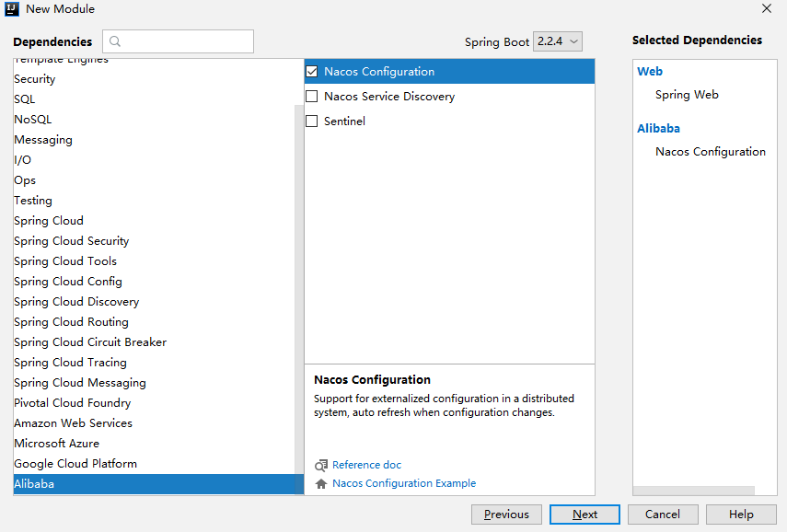Click the home icon beside Nacos Configuration Example
This screenshot has height=532, width=787.
coord(321,484)
